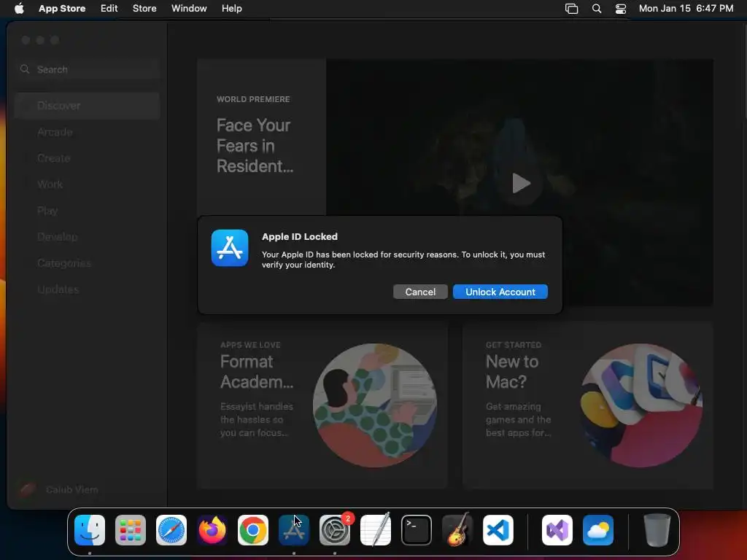Open the Help menu
The height and width of the screenshot is (560, 747).
[231, 8]
